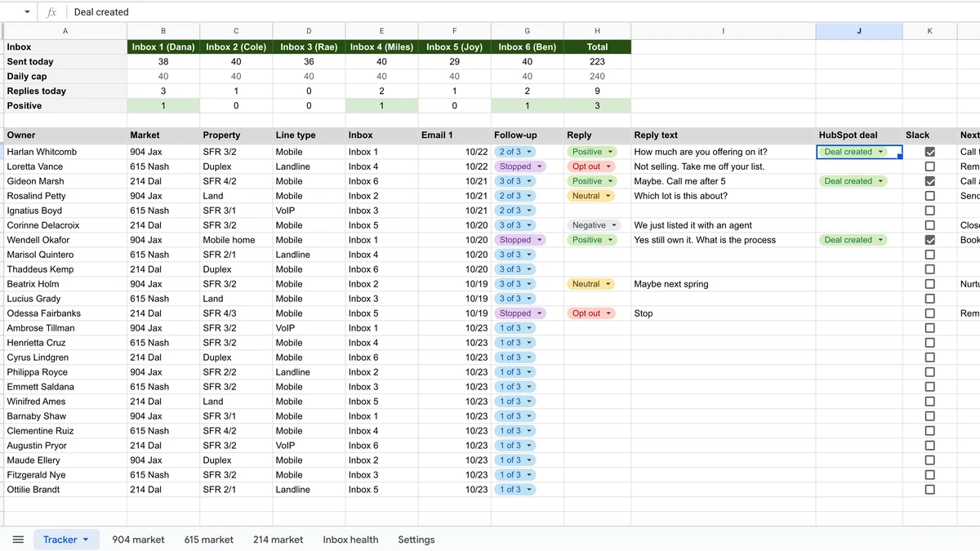Select column J header
Image resolution: width=980 pixels, height=551 pixels.
pyautogui.click(x=859, y=31)
